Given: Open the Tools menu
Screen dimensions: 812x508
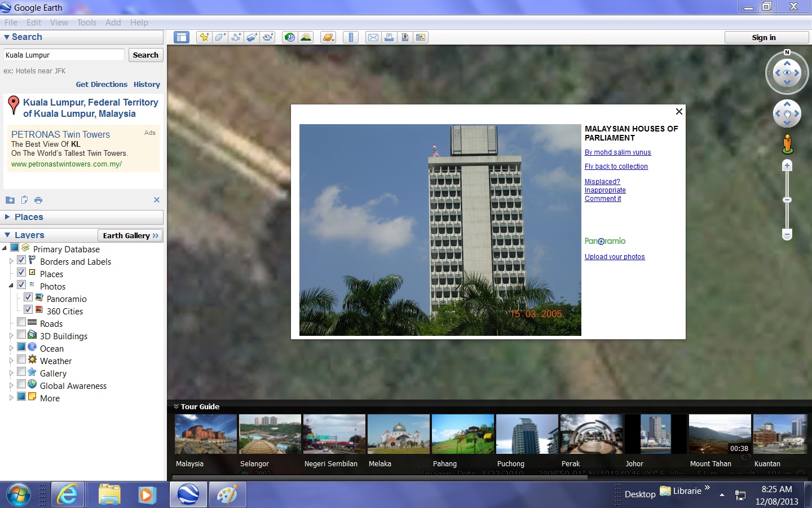Looking at the screenshot, I should pos(87,23).
